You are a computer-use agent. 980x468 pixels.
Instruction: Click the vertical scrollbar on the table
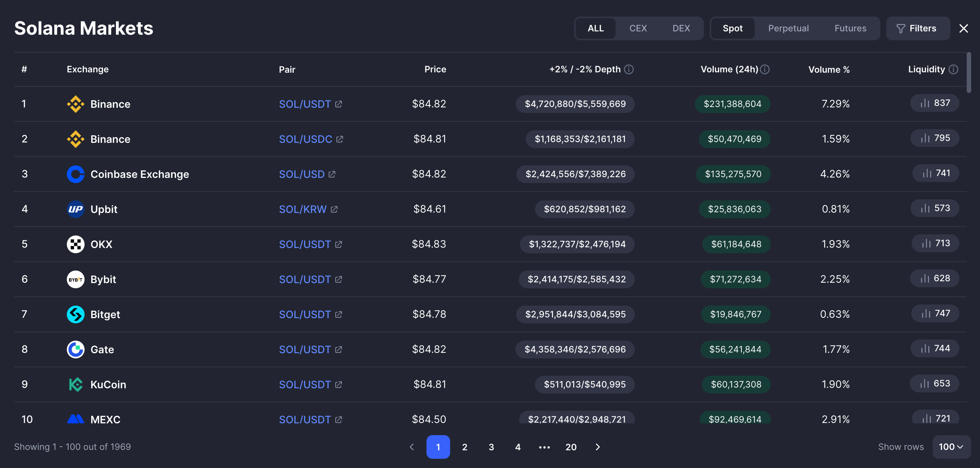[x=968, y=72]
